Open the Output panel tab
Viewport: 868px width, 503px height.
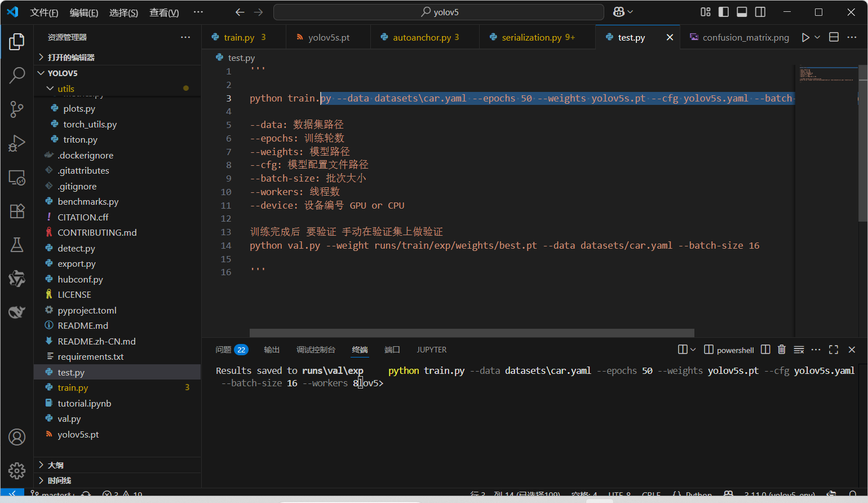pyautogui.click(x=272, y=350)
